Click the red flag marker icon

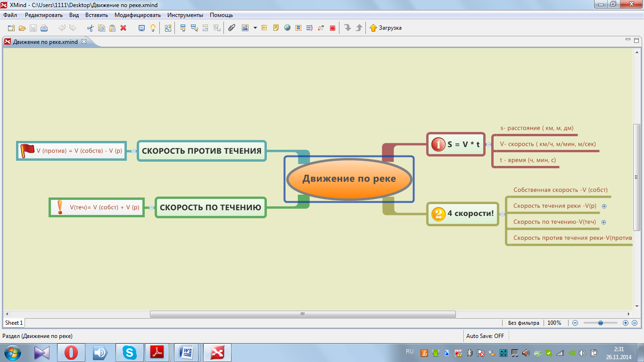[27, 150]
